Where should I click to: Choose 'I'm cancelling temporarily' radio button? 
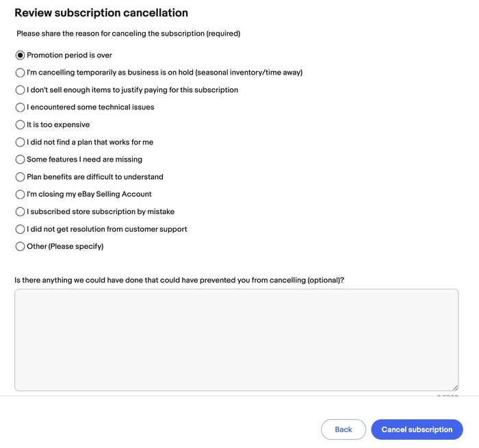pyautogui.click(x=21, y=73)
